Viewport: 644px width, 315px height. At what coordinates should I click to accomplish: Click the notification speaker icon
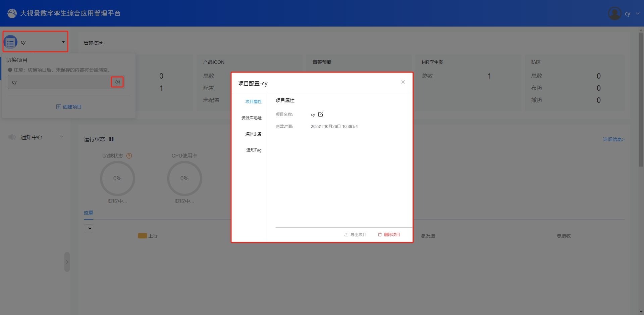tap(12, 137)
